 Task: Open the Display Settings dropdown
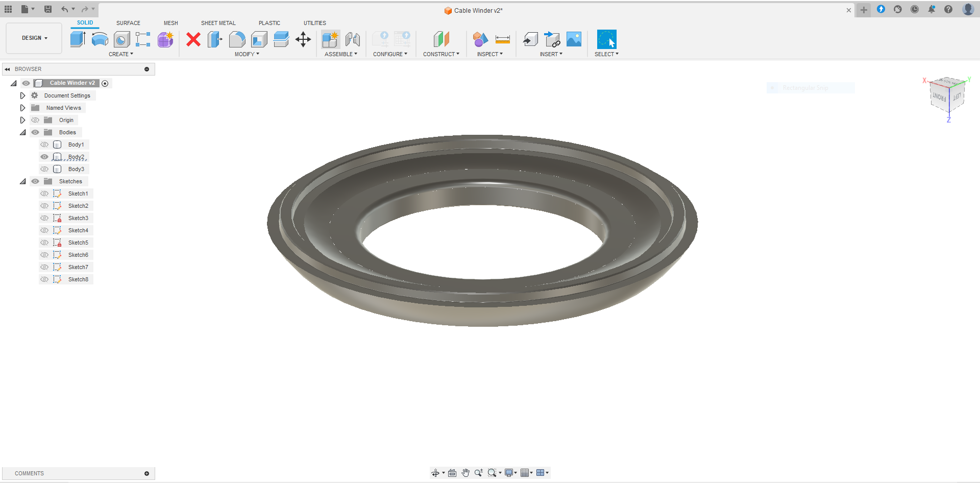[x=510, y=473]
